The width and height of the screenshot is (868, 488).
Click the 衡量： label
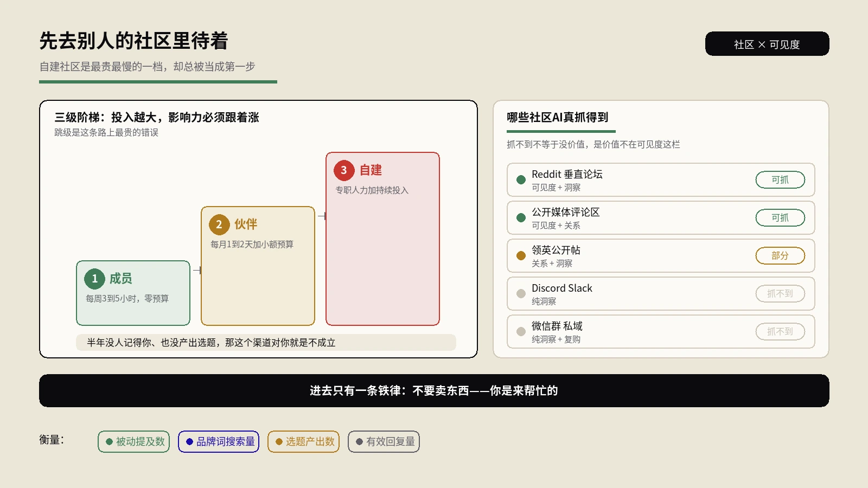tap(52, 440)
